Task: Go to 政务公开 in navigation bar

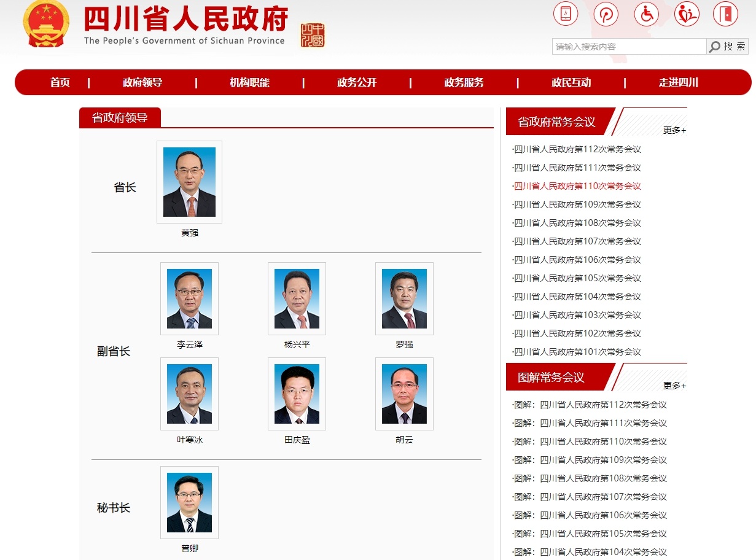Action: click(x=357, y=82)
